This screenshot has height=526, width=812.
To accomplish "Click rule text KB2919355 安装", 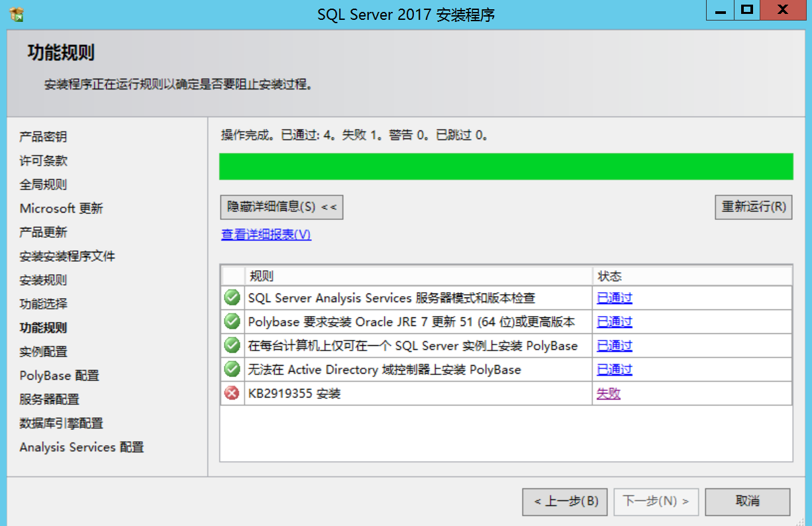I will pyautogui.click(x=294, y=394).
